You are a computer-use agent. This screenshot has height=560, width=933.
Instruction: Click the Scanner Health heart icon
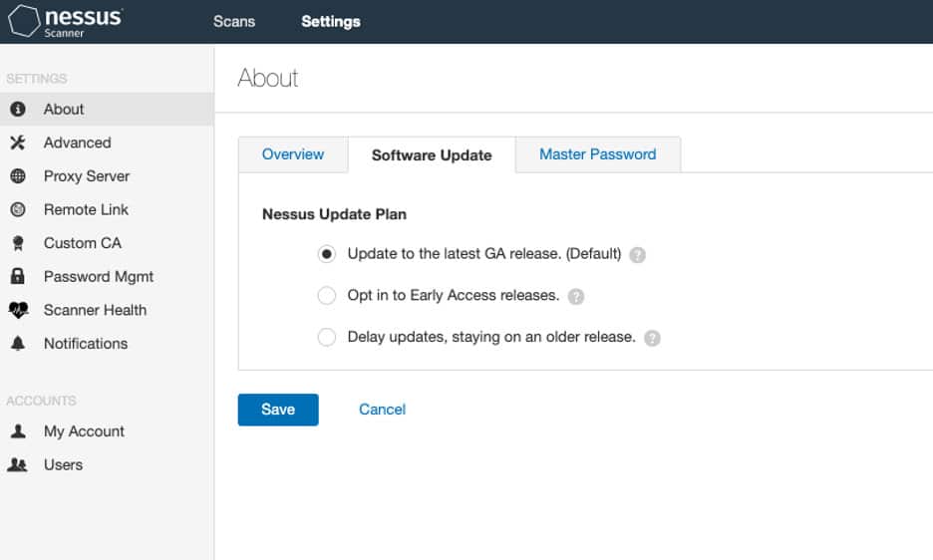point(18,310)
